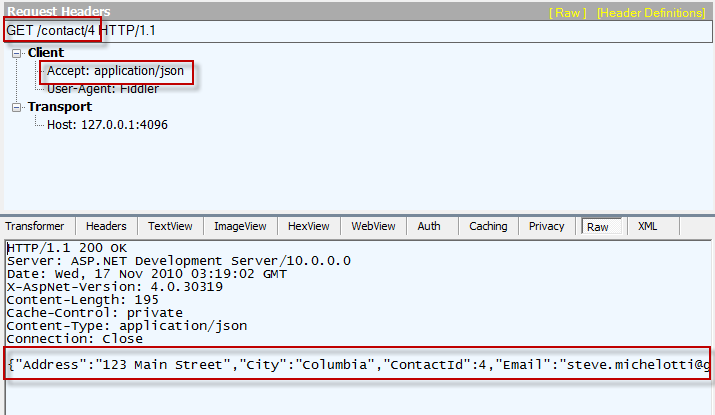Collapse the Transport header group

[17, 108]
